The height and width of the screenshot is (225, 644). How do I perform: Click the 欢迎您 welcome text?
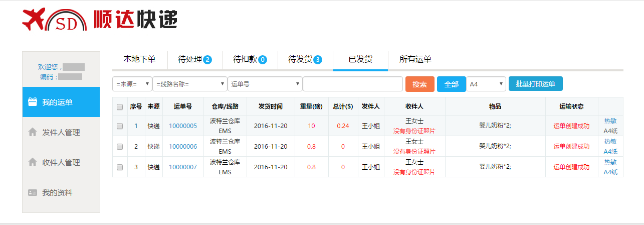[50, 67]
